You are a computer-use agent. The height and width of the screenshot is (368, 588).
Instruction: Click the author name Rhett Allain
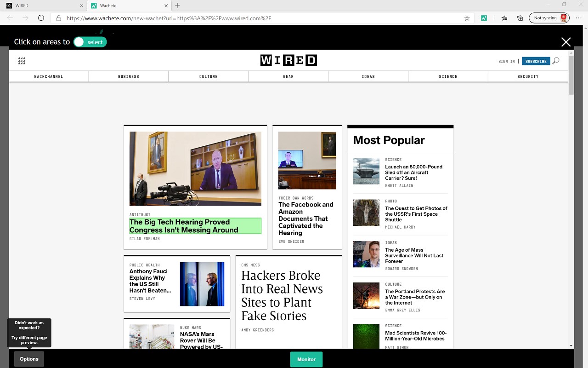(399, 185)
